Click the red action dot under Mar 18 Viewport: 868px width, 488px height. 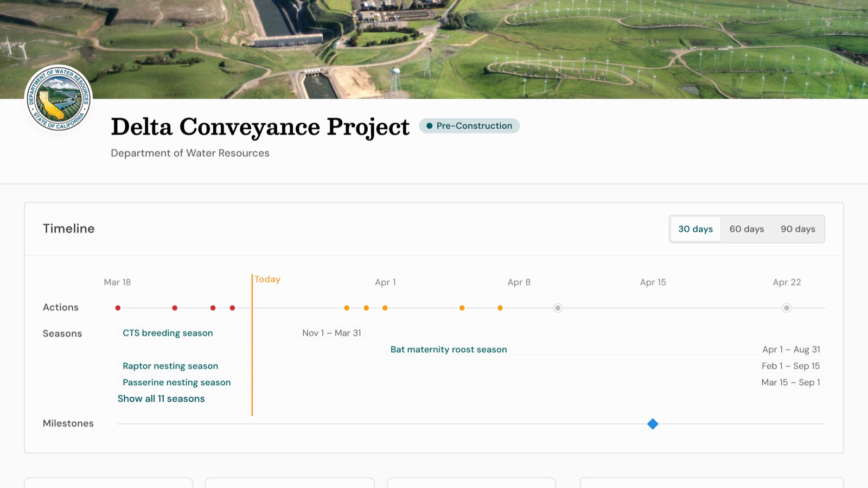[x=118, y=308]
